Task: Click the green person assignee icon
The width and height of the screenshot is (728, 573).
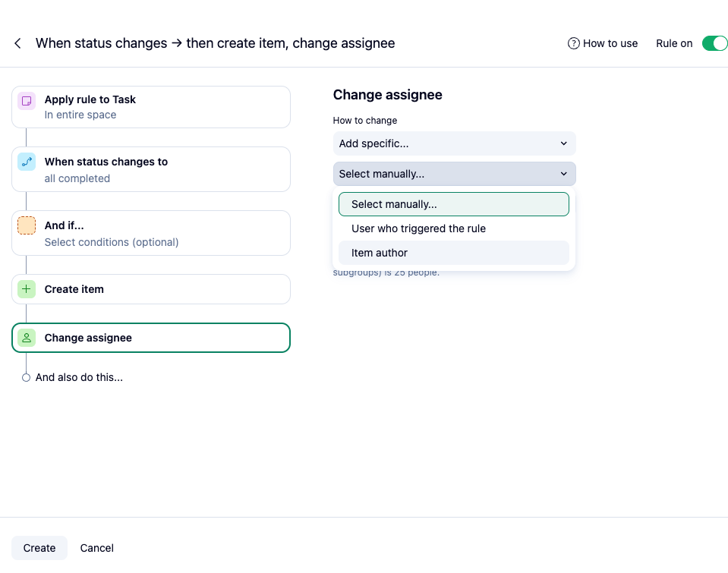Action: click(x=27, y=338)
